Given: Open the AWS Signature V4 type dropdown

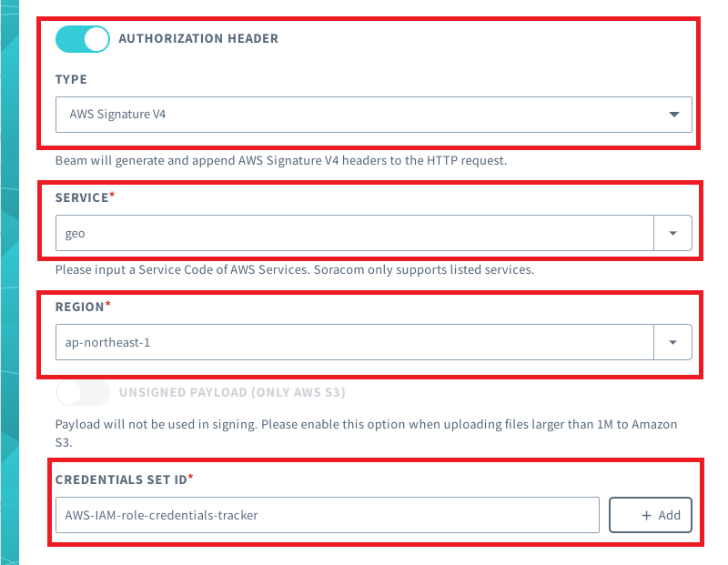Looking at the screenshot, I should (x=364, y=115).
